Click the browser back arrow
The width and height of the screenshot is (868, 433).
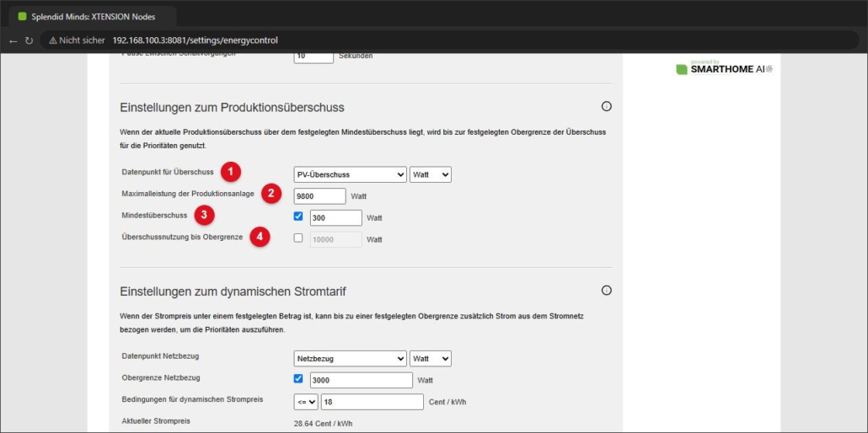point(13,40)
